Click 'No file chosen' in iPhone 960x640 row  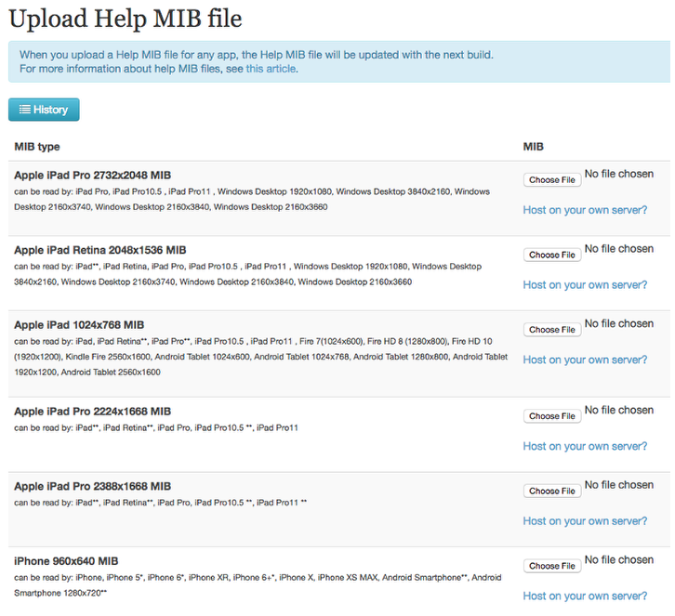tap(619, 559)
